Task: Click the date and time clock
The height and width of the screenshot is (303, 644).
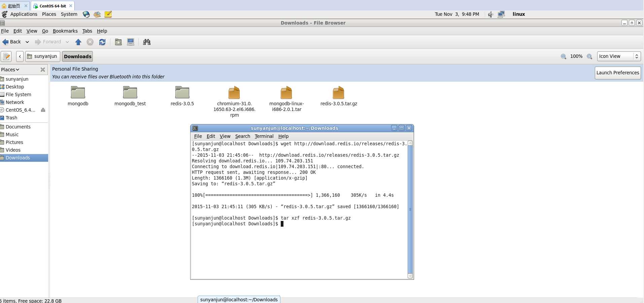Action: (457, 14)
